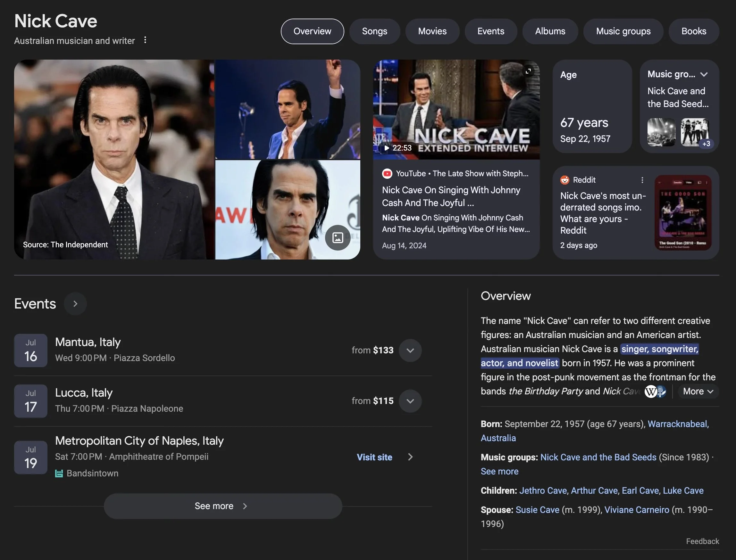Viewport: 736px width, 560px height.
Task: Open the image gallery icon on photos
Action: (x=338, y=238)
